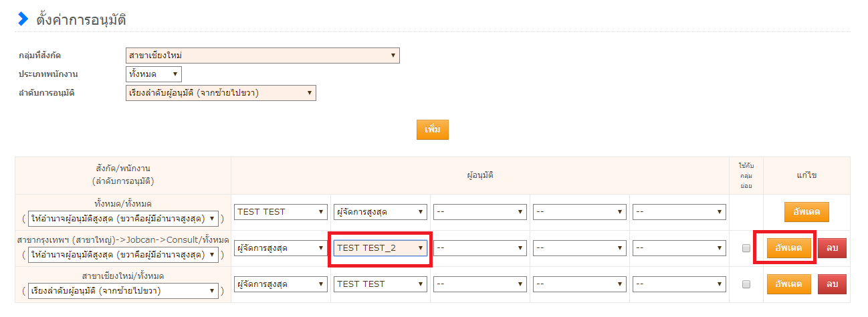Open first approver dropdown TEST TEST in ทั้งหมด row
868x317 pixels.
(x=281, y=212)
